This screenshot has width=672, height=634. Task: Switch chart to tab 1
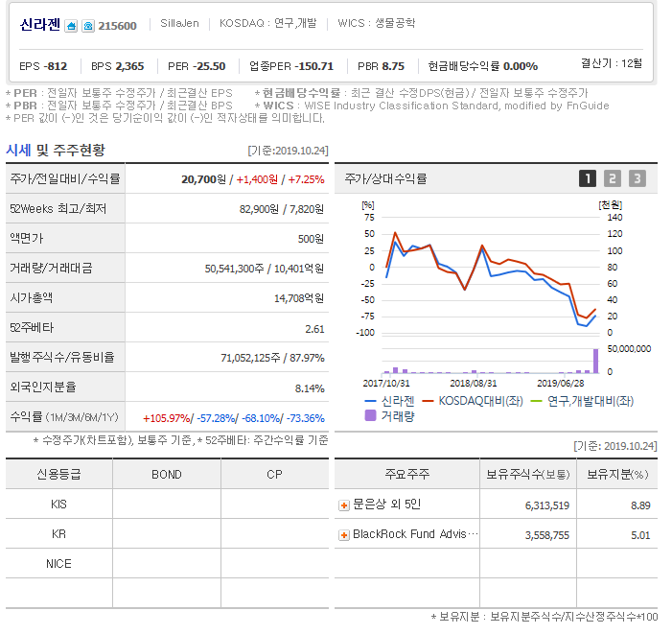tap(588, 178)
